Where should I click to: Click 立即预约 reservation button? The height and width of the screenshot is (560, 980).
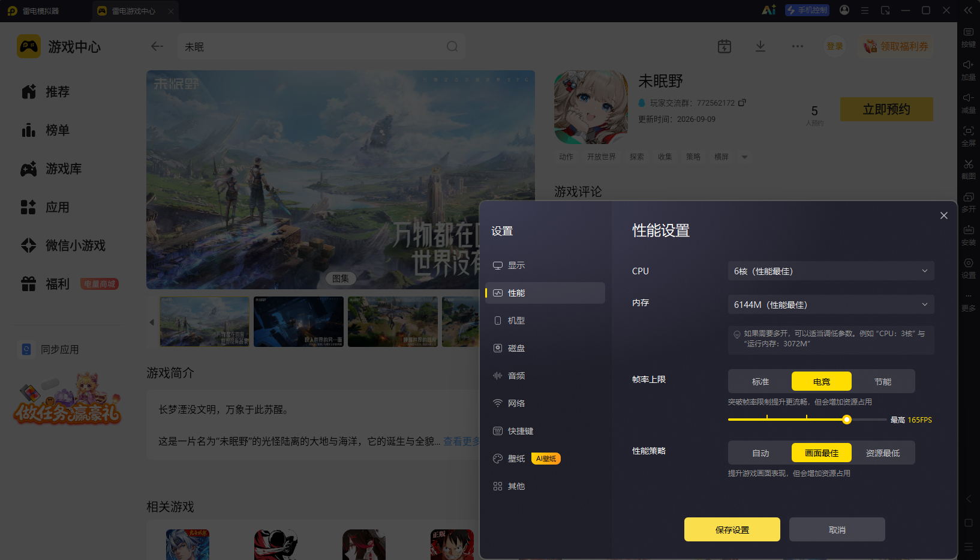pos(886,109)
